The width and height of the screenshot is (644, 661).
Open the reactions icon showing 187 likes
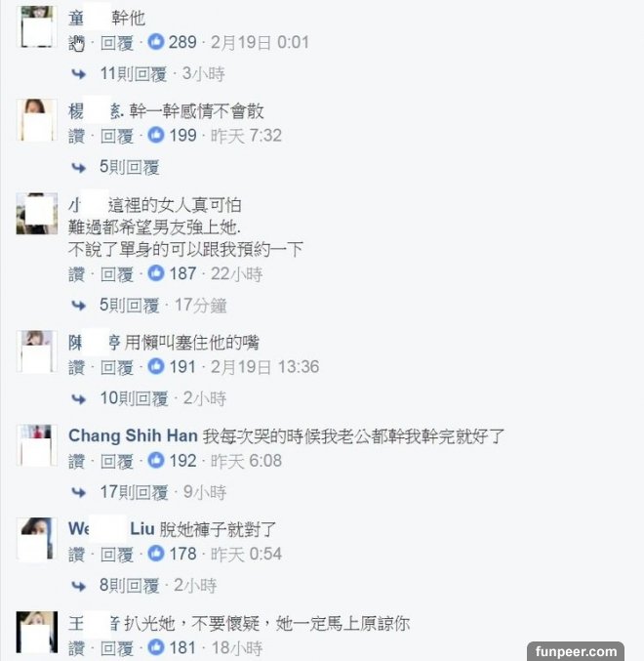pos(155,274)
